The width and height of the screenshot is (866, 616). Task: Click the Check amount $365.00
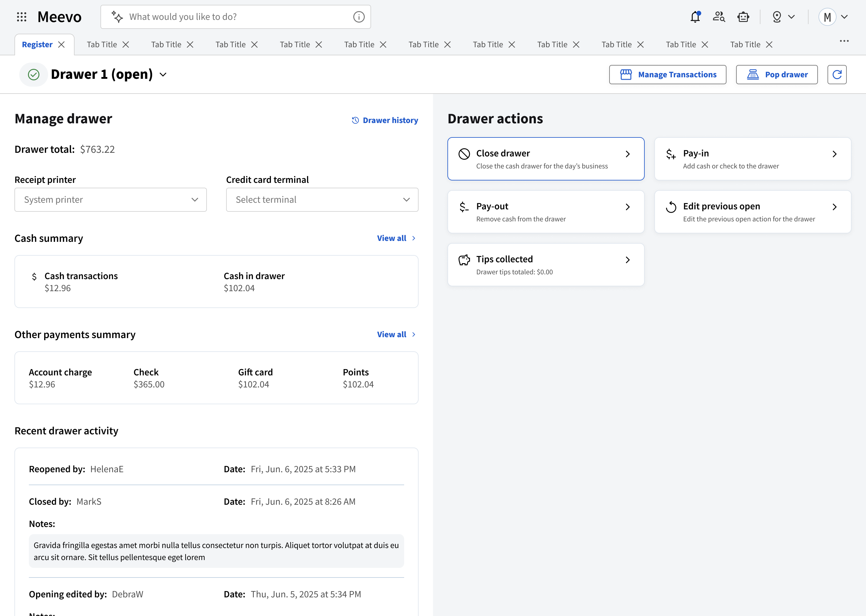tap(149, 385)
